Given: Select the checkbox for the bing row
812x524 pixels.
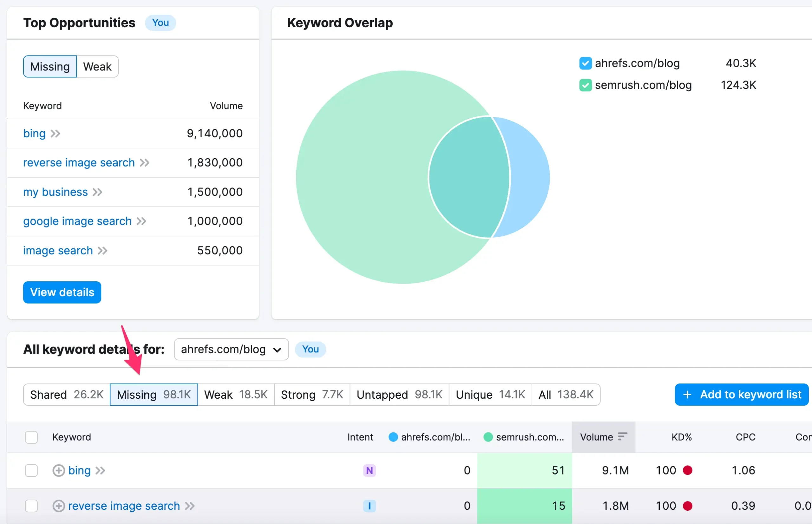Looking at the screenshot, I should pos(31,471).
